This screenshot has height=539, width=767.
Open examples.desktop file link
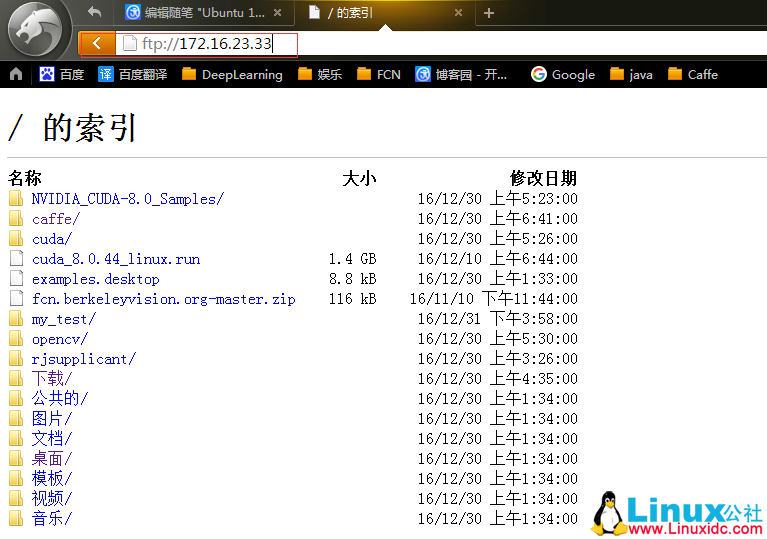pos(96,279)
